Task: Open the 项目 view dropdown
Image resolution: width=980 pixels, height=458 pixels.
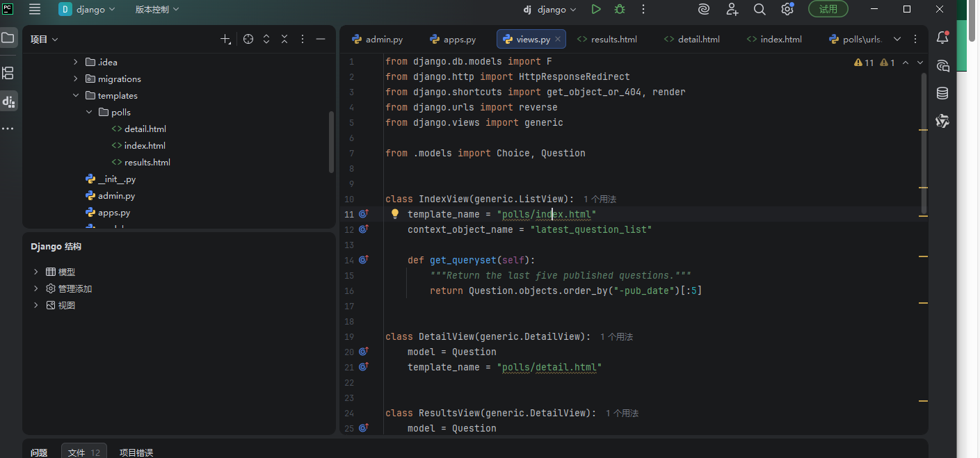Action: pos(45,40)
